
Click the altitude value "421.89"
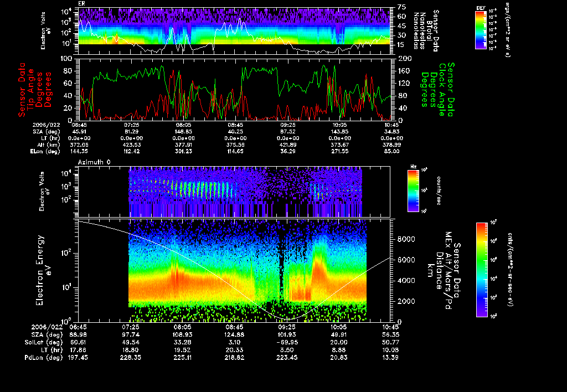288,145
